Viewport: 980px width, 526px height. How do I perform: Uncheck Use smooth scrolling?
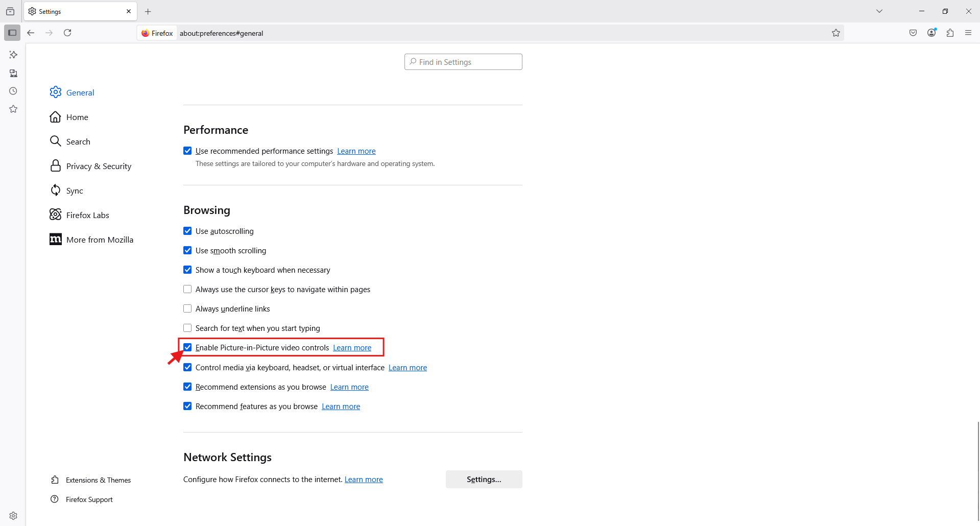(x=187, y=251)
